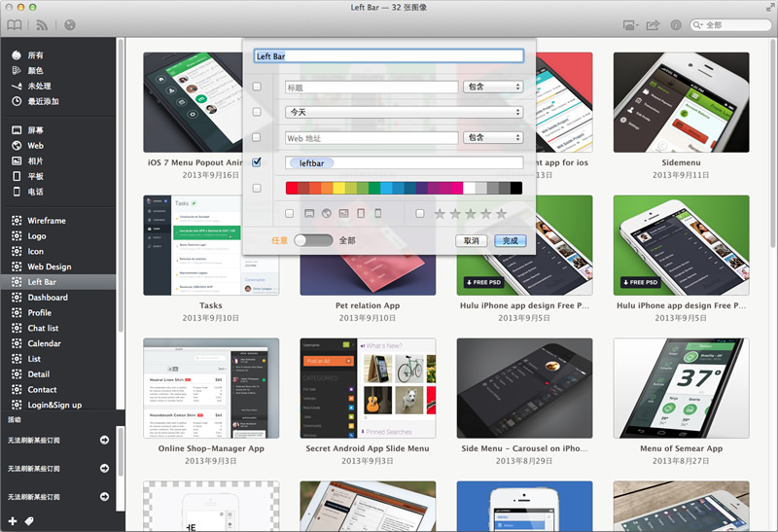The height and width of the screenshot is (532, 778).
Task: Set rating to five stars
Action: click(501, 213)
